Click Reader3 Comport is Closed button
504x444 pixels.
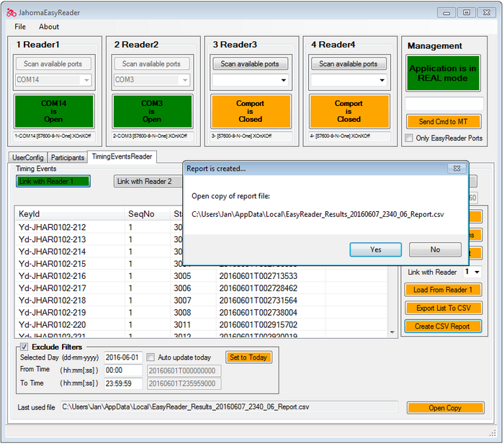[251, 111]
